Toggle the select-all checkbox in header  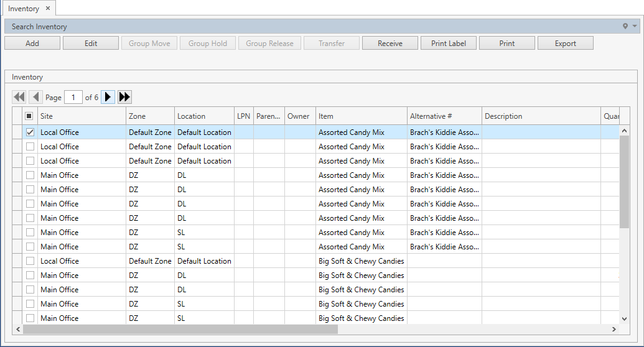pos(29,116)
